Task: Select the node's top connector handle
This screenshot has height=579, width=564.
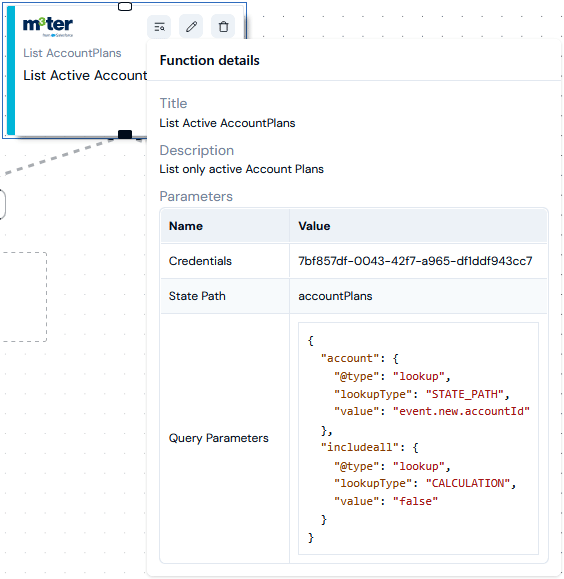Action: click(x=125, y=6)
